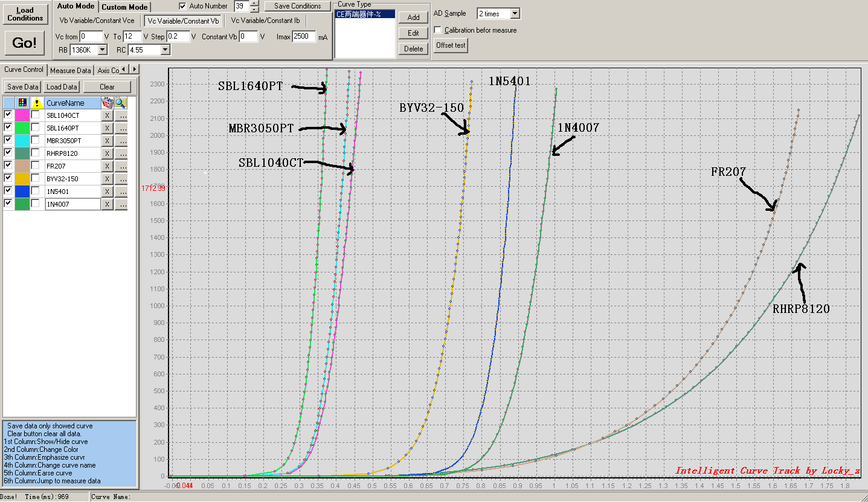
Task: Enable Calibration before measure checkbox
Action: click(438, 30)
